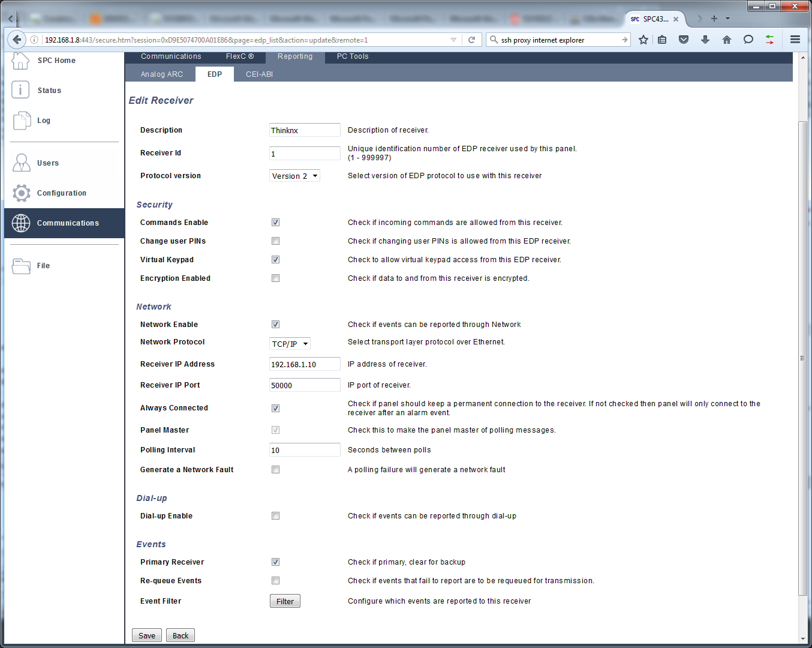The width and height of the screenshot is (812, 648).
Task: Bookmark this page with star icon
Action: (x=643, y=40)
